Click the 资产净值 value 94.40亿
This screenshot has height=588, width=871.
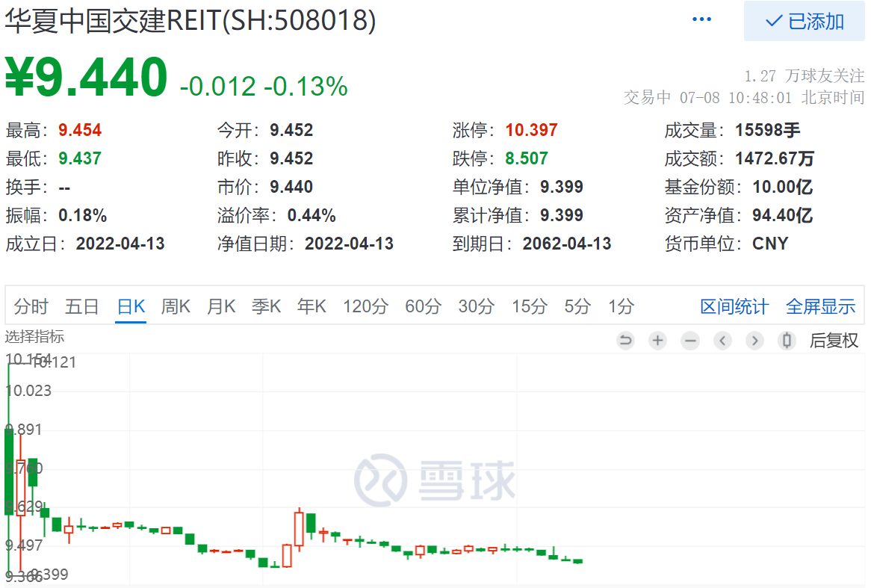[x=782, y=215]
